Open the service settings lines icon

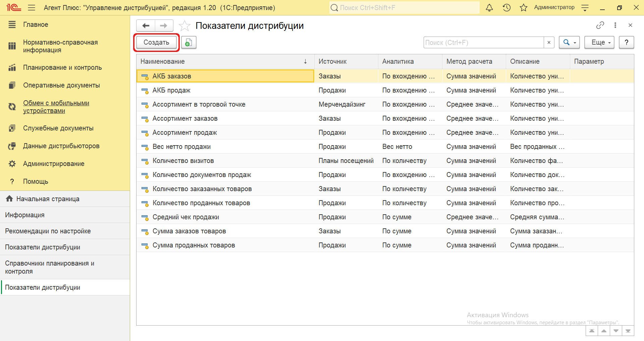585,7
